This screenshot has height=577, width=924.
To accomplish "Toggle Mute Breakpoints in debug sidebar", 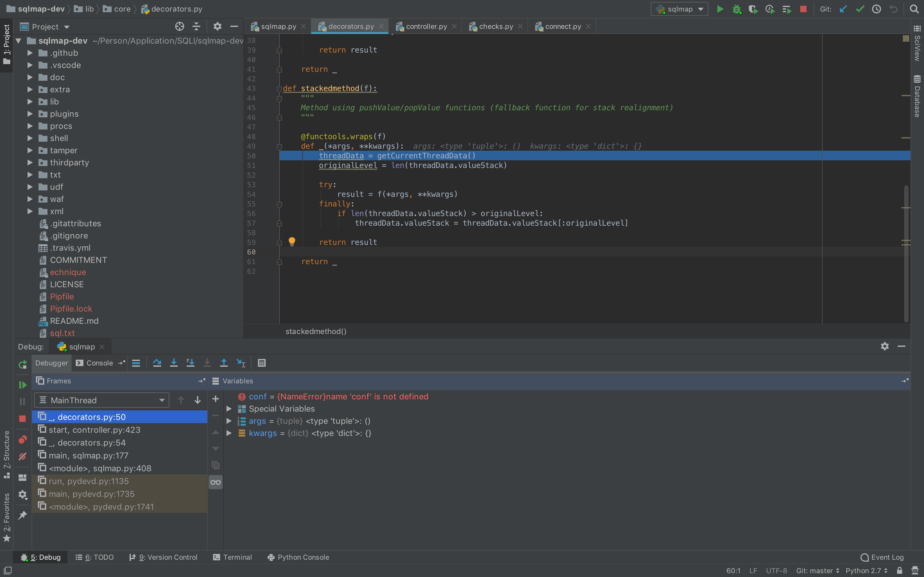I will pos(22,456).
